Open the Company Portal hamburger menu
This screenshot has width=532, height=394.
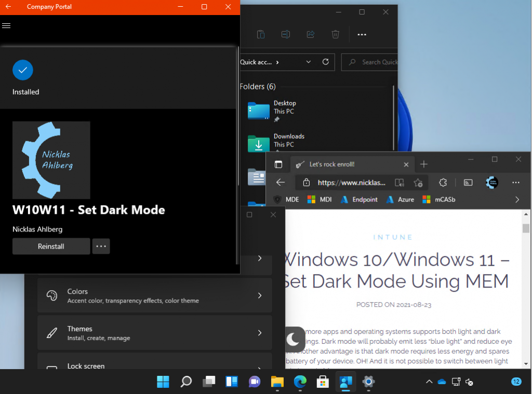(x=7, y=25)
